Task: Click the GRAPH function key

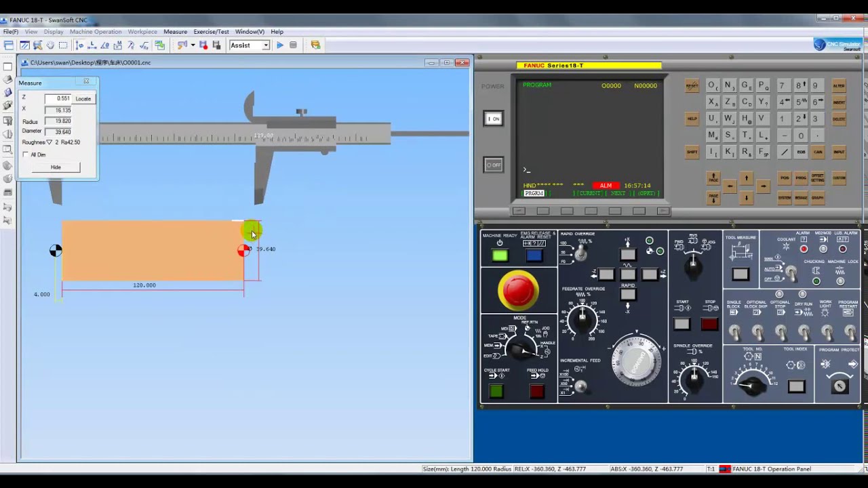Action: (818, 198)
